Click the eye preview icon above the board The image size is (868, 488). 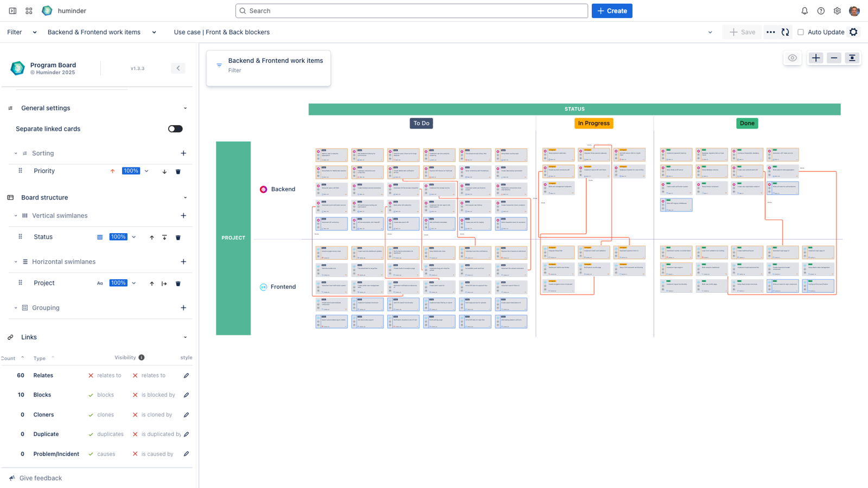792,57
